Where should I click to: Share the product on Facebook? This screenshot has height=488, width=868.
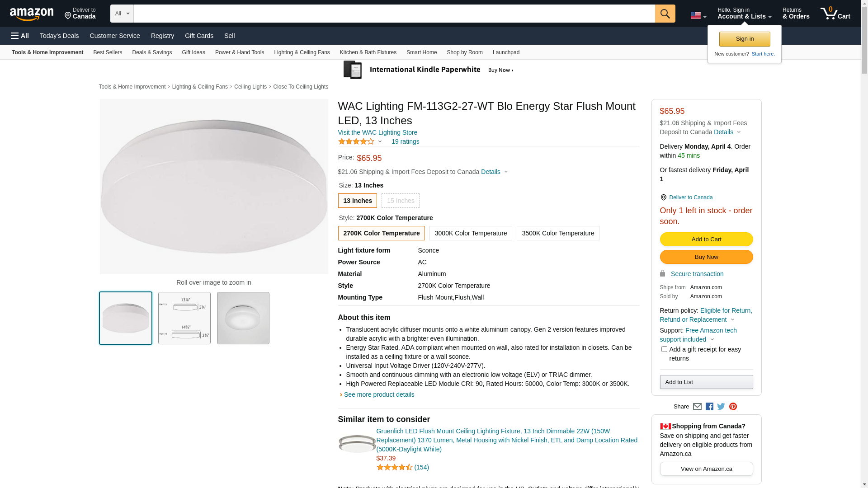(x=709, y=407)
